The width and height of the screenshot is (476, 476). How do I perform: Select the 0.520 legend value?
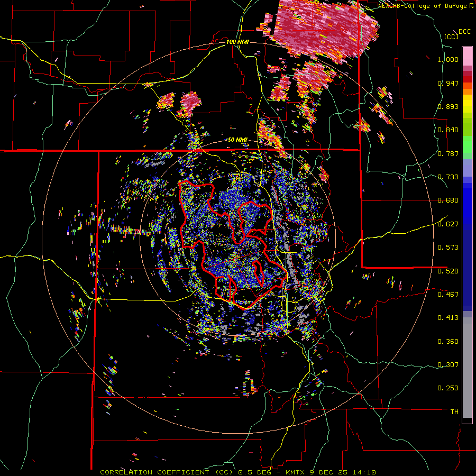(x=448, y=271)
